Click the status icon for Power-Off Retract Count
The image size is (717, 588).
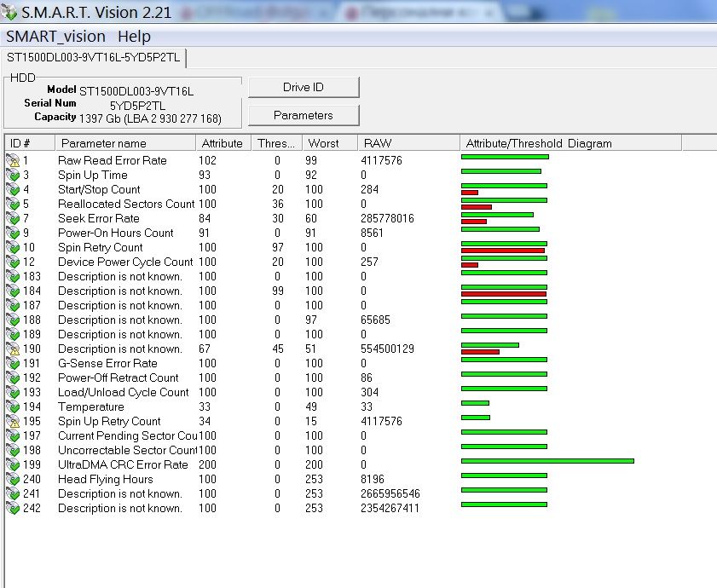13,378
